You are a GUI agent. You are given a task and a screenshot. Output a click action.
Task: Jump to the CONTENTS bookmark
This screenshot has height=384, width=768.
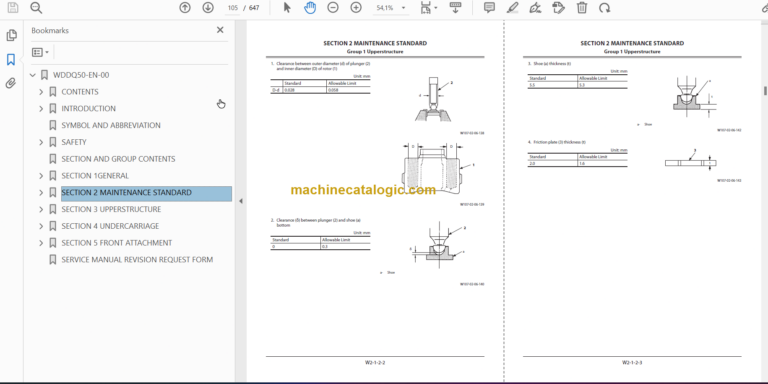[80, 92]
